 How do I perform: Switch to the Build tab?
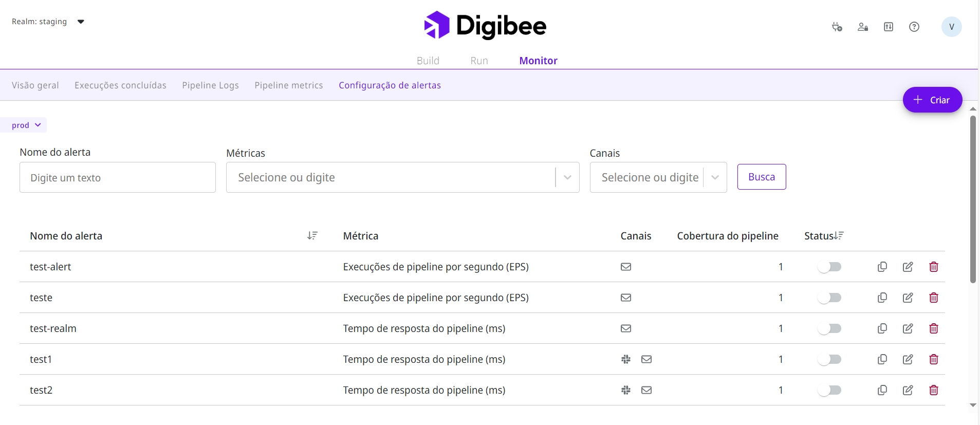[x=428, y=61]
